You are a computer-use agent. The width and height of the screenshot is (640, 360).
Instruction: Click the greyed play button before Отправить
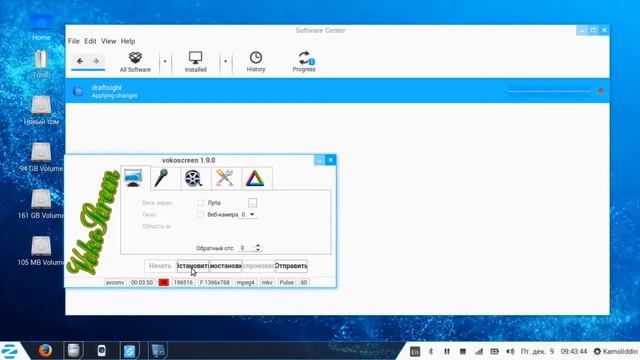[258, 266]
